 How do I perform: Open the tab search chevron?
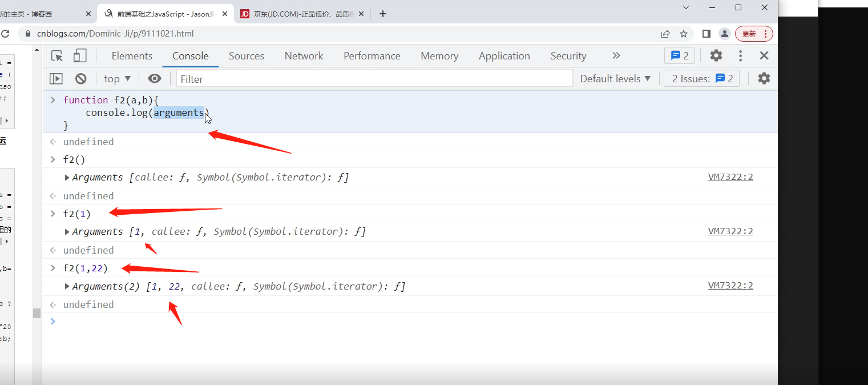(686, 7)
